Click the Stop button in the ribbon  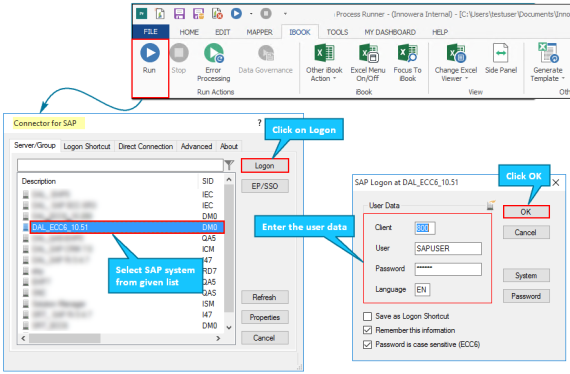179,59
